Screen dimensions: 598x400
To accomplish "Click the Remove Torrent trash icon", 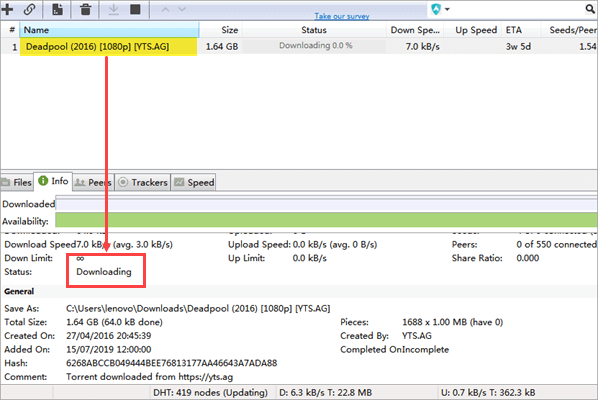I will coord(85,9).
